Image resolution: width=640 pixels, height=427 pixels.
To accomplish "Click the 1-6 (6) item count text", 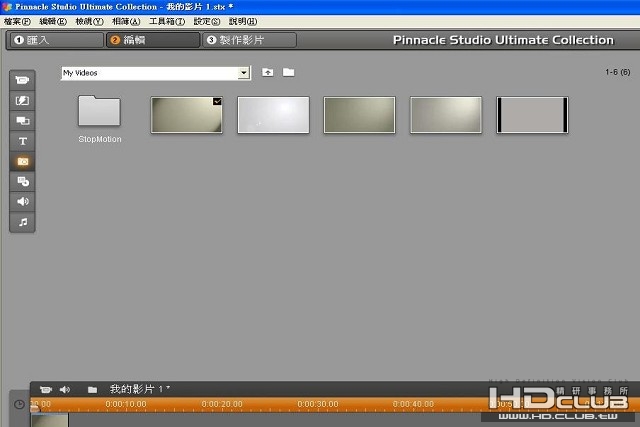I will tap(618, 72).
